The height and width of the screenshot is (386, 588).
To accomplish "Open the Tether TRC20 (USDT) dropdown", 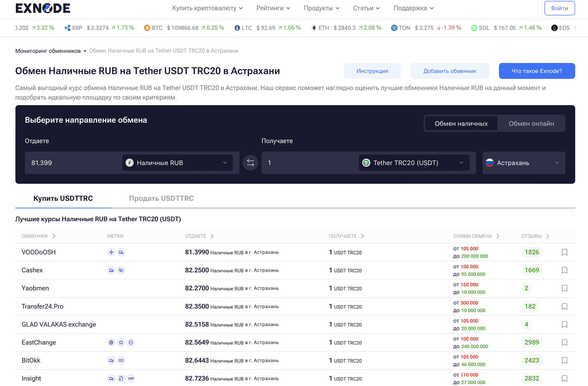I will [x=414, y=163].
